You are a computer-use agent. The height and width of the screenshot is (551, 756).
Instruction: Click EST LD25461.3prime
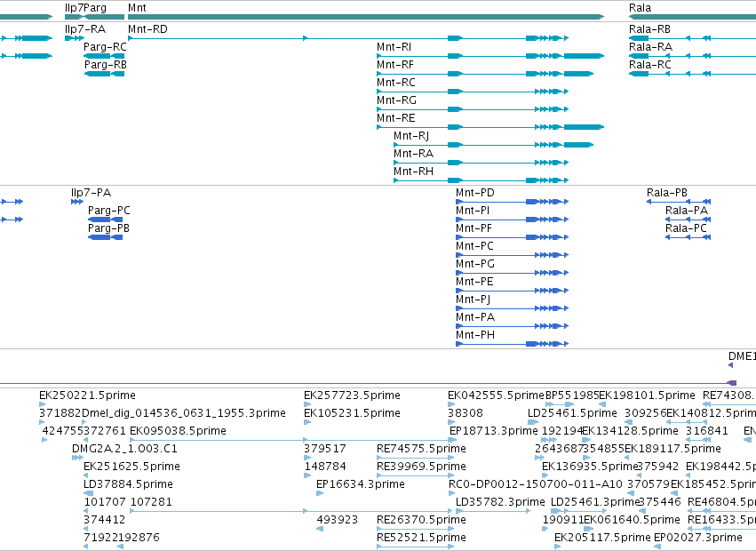(x=595, y=502)
